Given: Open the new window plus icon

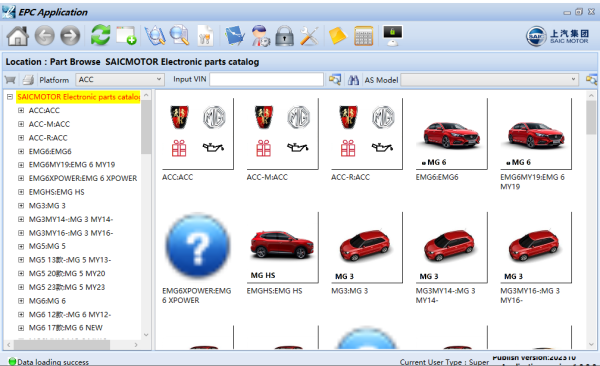Looking at the screenshot, I should [126, 36].
